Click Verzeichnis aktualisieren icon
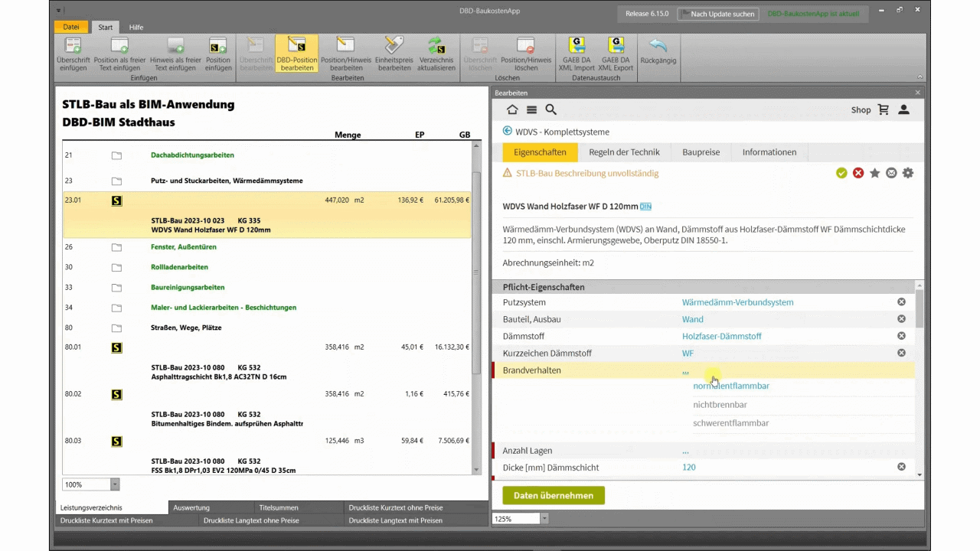Viewport: 980px width, 551px height. 436,46
